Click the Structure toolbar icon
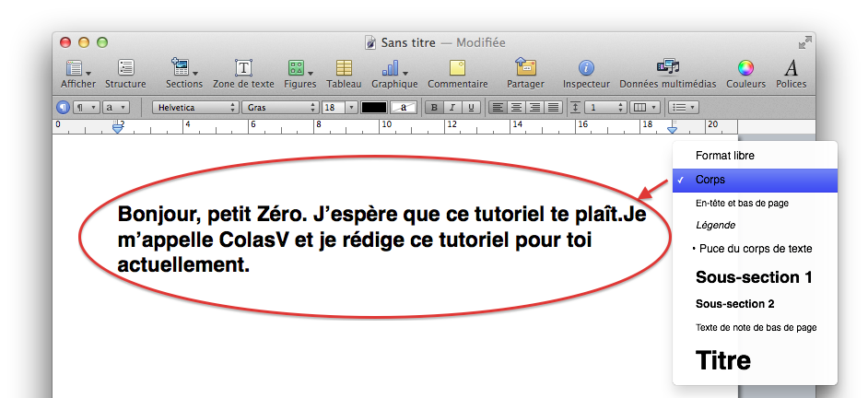This screenshot has width=868, height=398. (x=125, y=67)
